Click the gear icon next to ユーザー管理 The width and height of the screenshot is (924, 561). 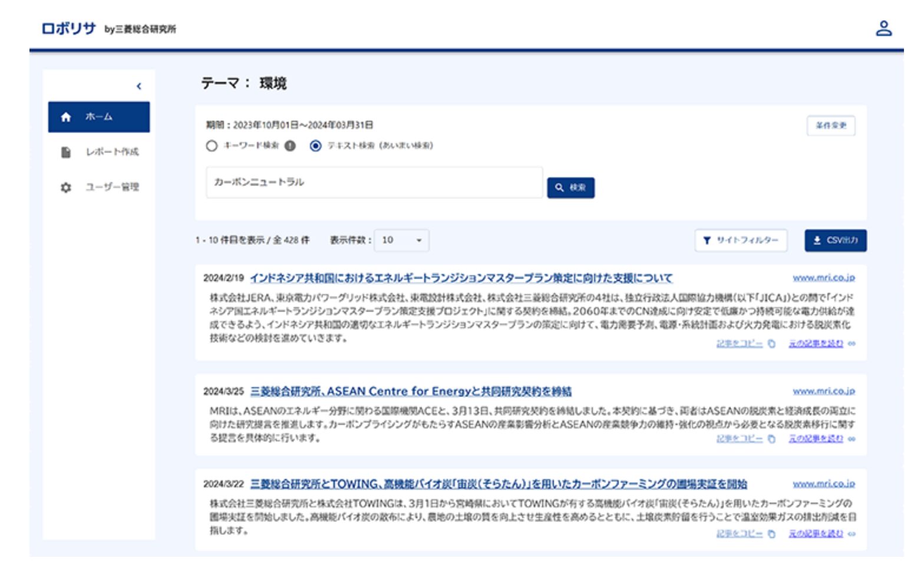coord(66,187)
